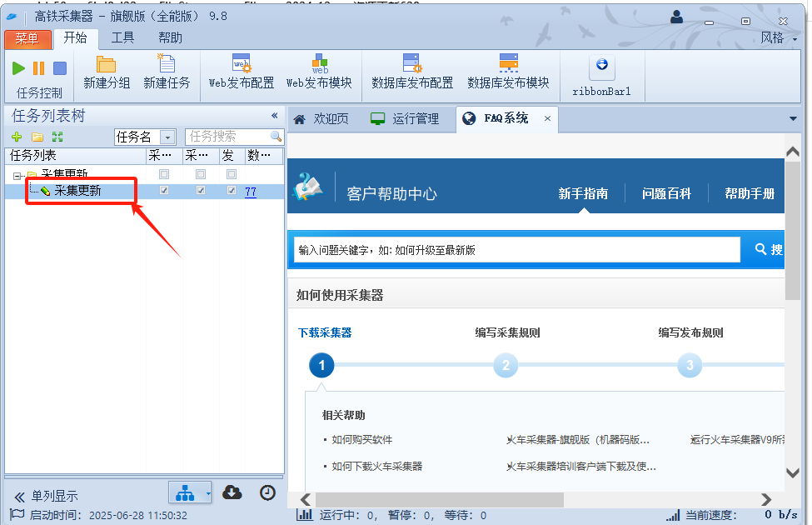
Task: Click the user account icon in title bar
Action: point(676,17)
